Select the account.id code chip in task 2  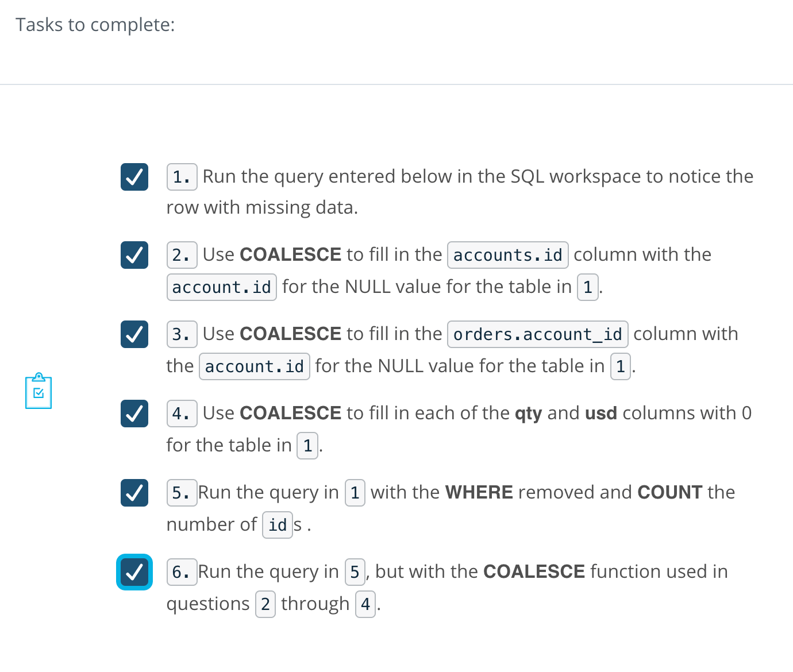221,287
